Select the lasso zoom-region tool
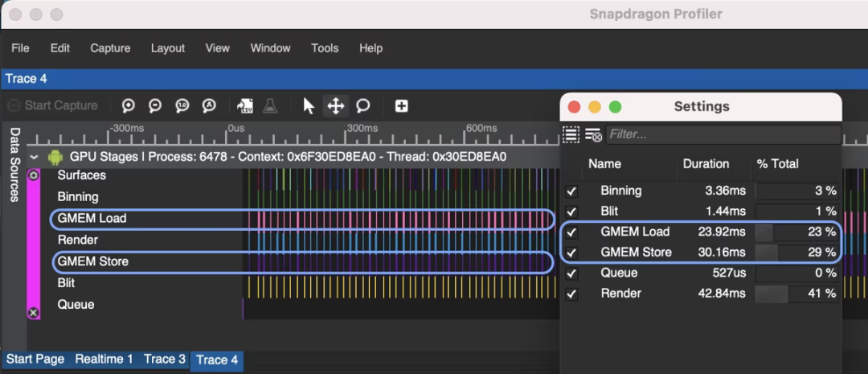Screen dimensions: 868x374 363,105
